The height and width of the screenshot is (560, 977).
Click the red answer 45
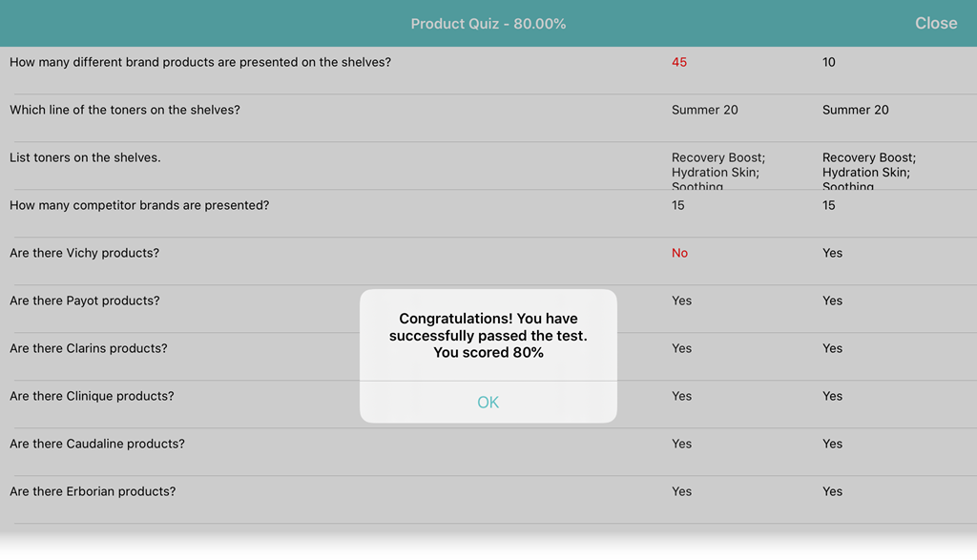[x=679, y=62]
